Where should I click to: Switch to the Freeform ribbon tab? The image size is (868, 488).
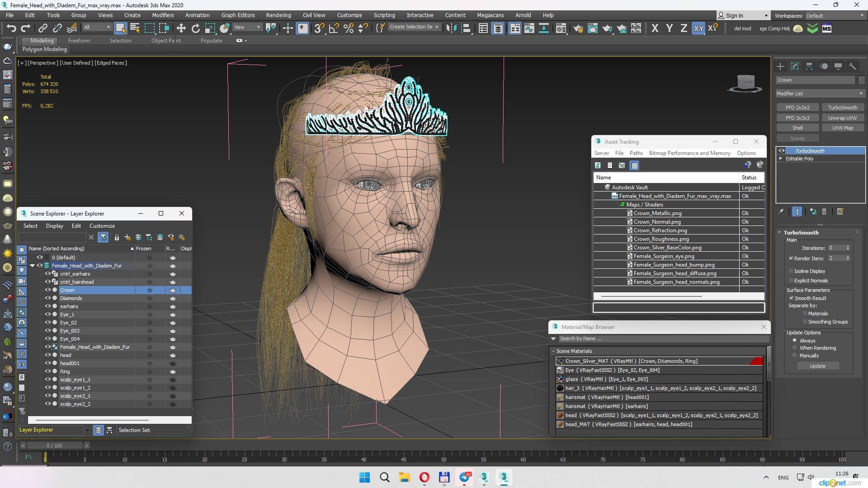[79, 41]
